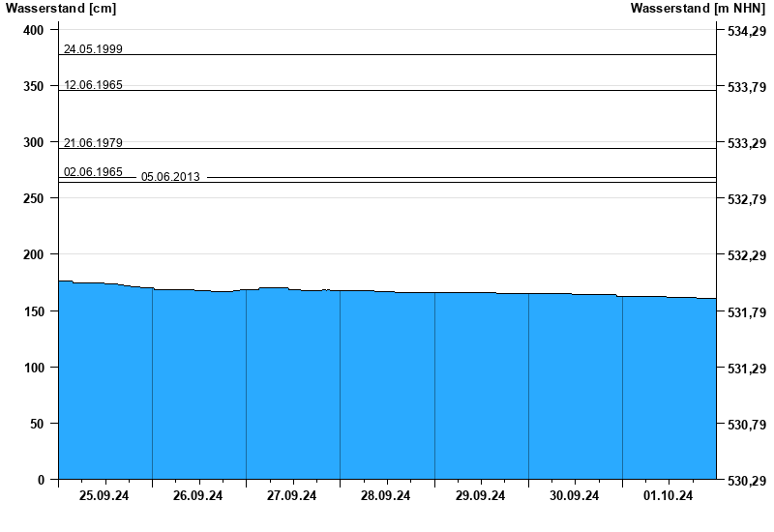Click the 29.09.24 date label
Viewport: 774px width, 532px height.
pyautogui.click(x=480, y=496)
